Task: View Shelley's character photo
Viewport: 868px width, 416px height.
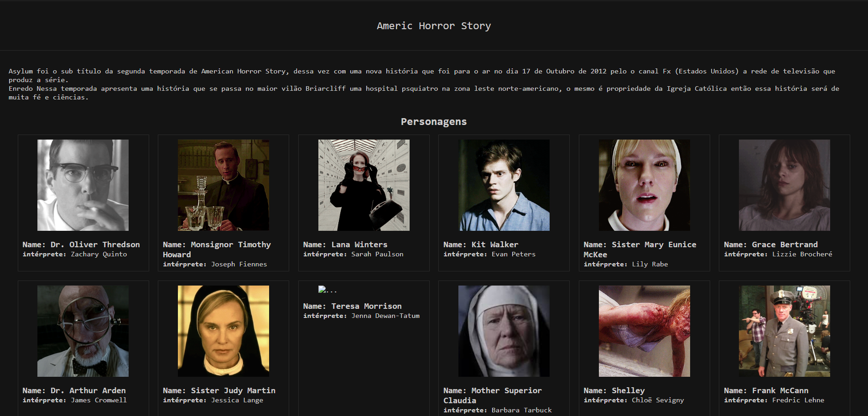Action: pyautogui.click(x=644, y=331)
